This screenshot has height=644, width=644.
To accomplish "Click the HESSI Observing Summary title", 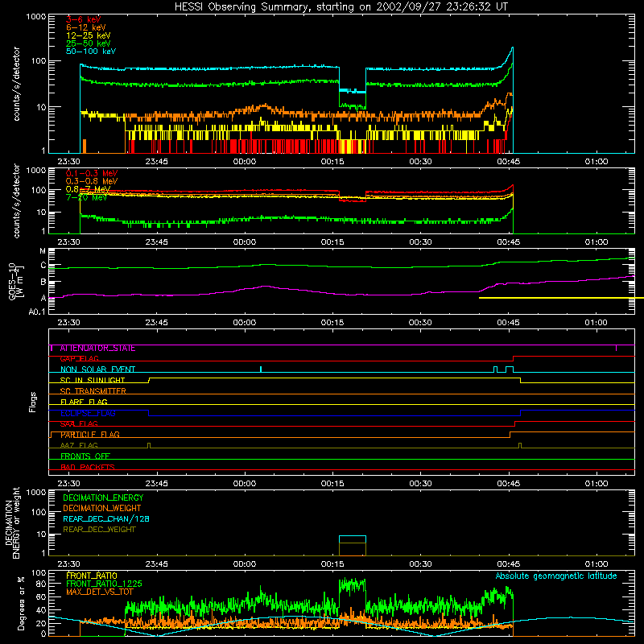I will tap(341, 7).
